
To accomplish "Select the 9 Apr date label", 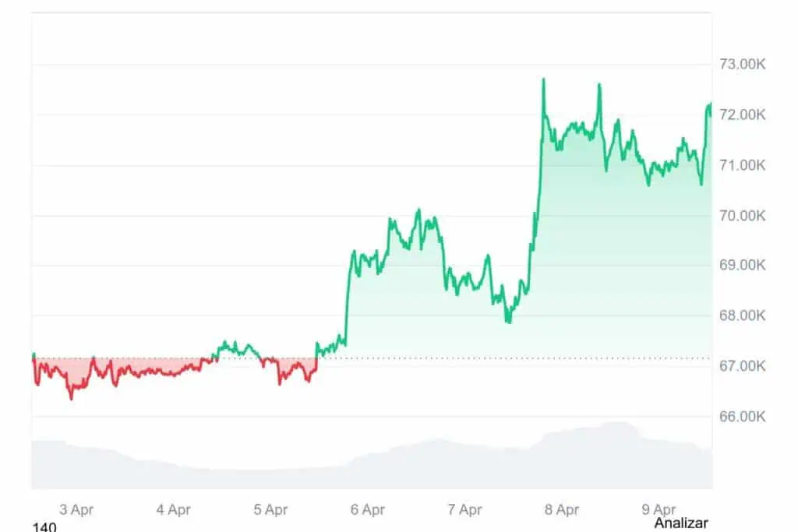I will click(659, 510).
